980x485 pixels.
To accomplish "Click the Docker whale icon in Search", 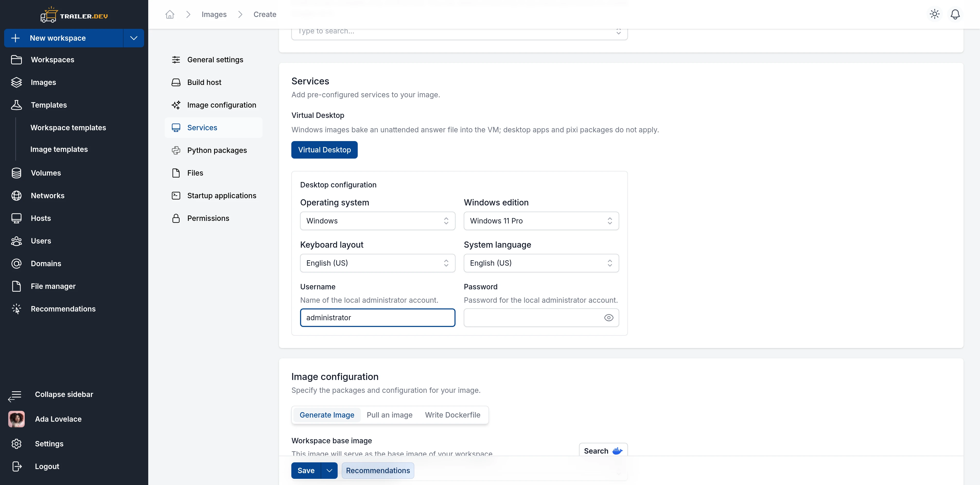I will 617,451.
